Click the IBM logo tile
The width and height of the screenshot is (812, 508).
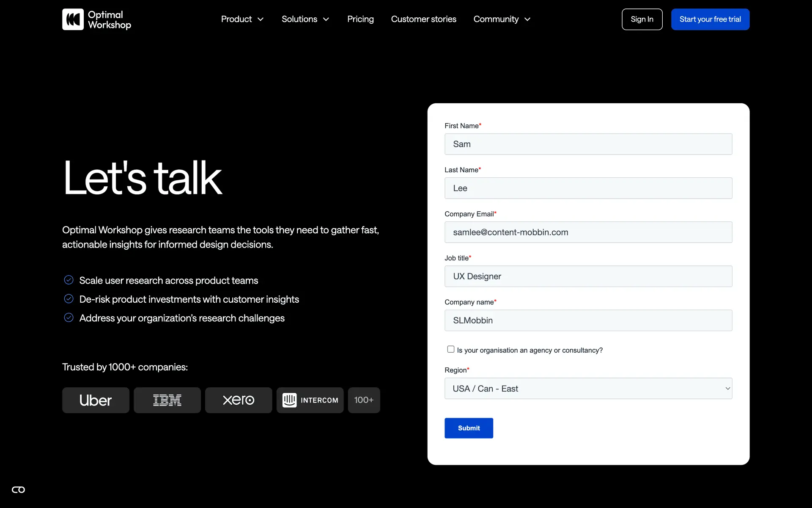tap(167, 400)
